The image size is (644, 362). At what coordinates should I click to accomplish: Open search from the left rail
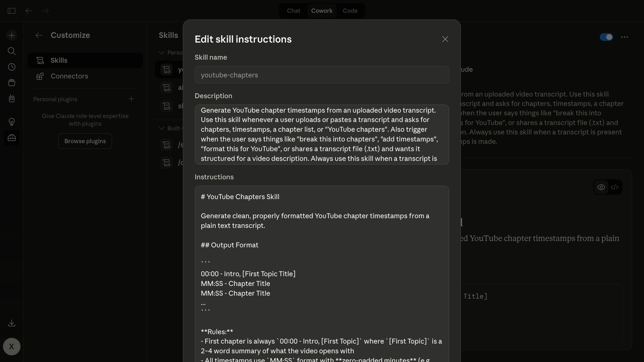[11, 51]
